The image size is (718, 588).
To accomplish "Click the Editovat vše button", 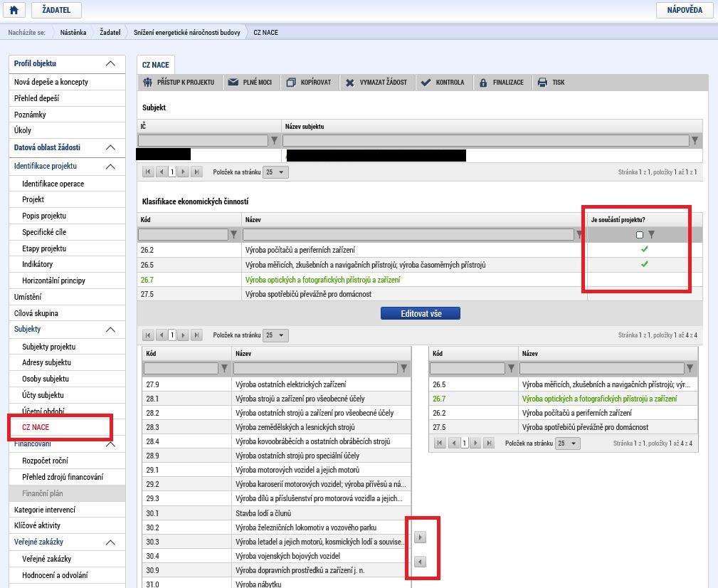I will [x=421, y=314].
